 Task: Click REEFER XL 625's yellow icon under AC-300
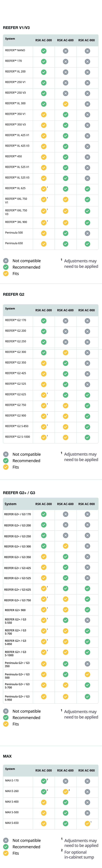pos(44,189)
